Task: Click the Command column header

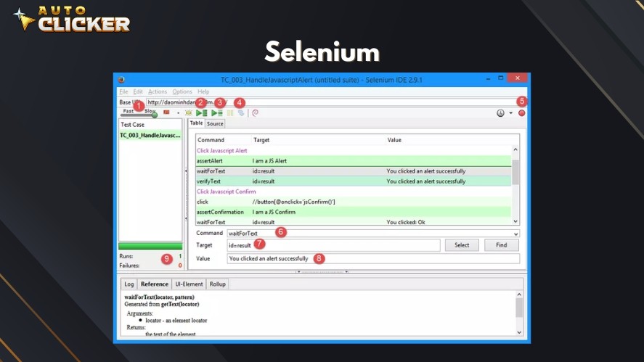Action: (211, 140)
